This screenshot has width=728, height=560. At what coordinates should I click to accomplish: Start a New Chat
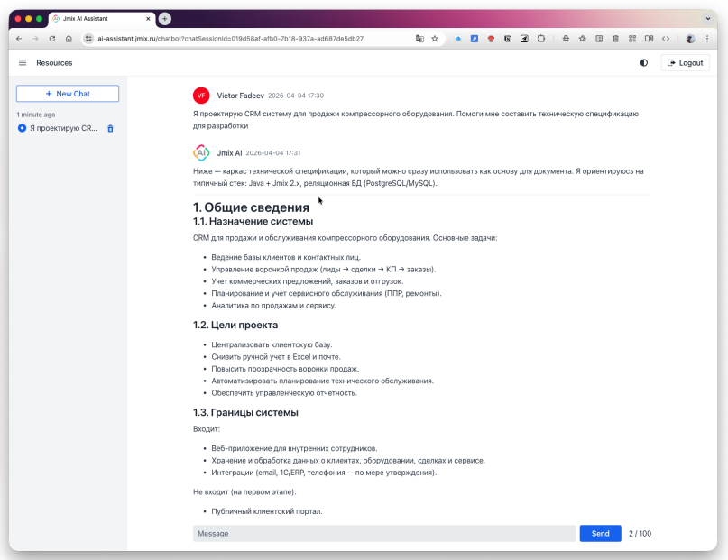68,93
